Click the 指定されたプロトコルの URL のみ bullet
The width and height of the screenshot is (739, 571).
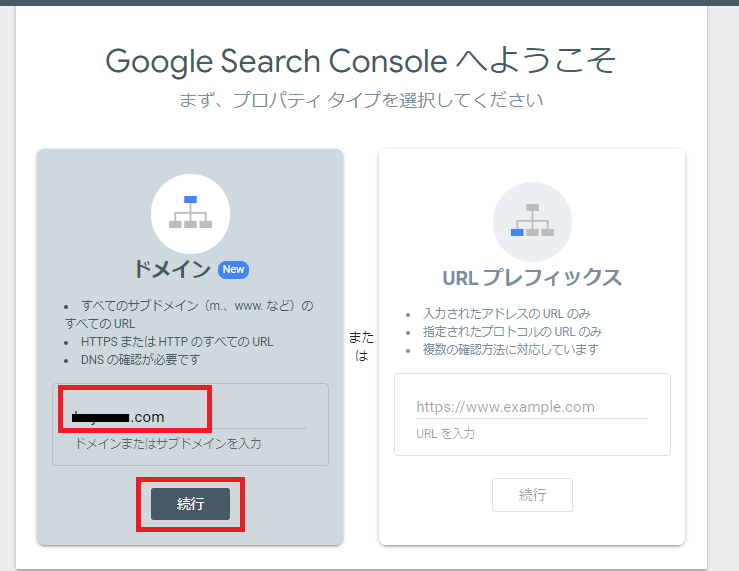coord(512,331)
